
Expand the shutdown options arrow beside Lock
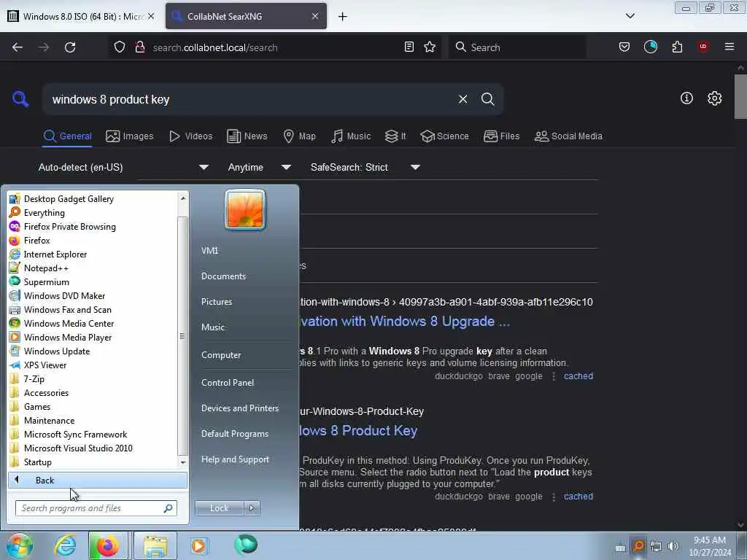point(252,508)
